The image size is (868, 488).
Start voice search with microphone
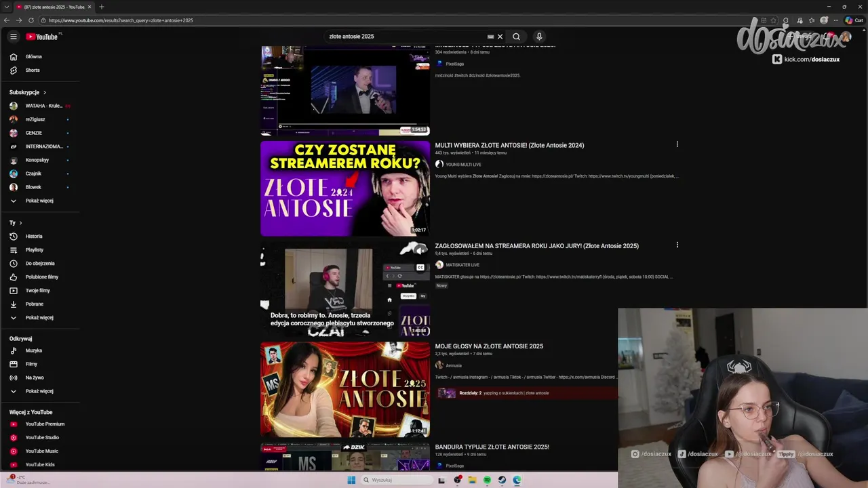pos(539,37)
